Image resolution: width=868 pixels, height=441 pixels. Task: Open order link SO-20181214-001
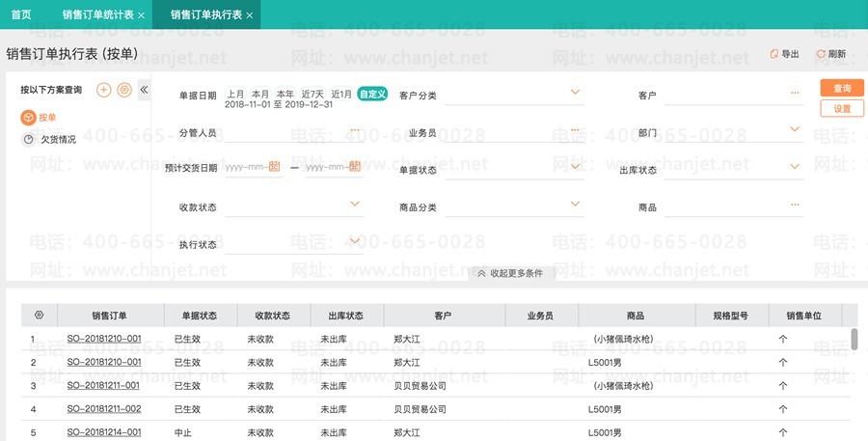coord(104,432)
